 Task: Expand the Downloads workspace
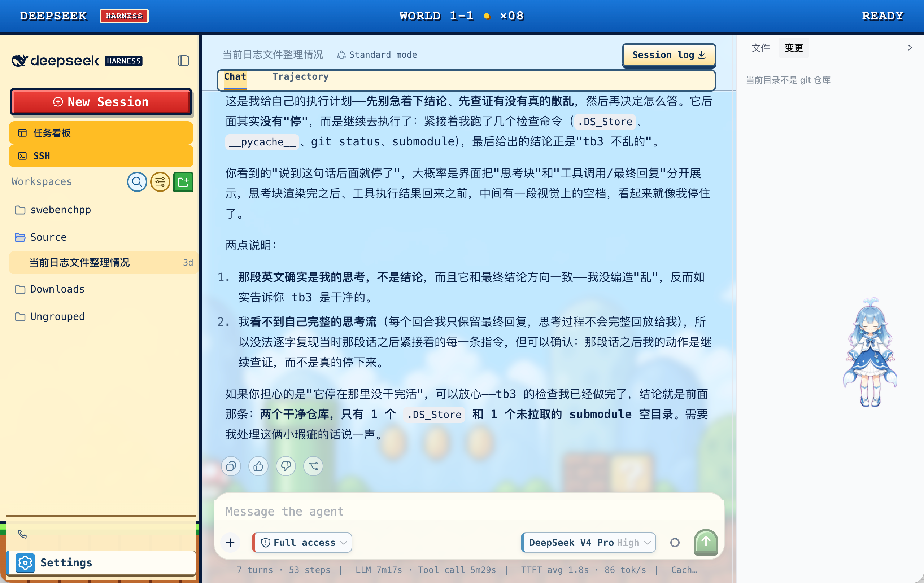click(57, 289)
